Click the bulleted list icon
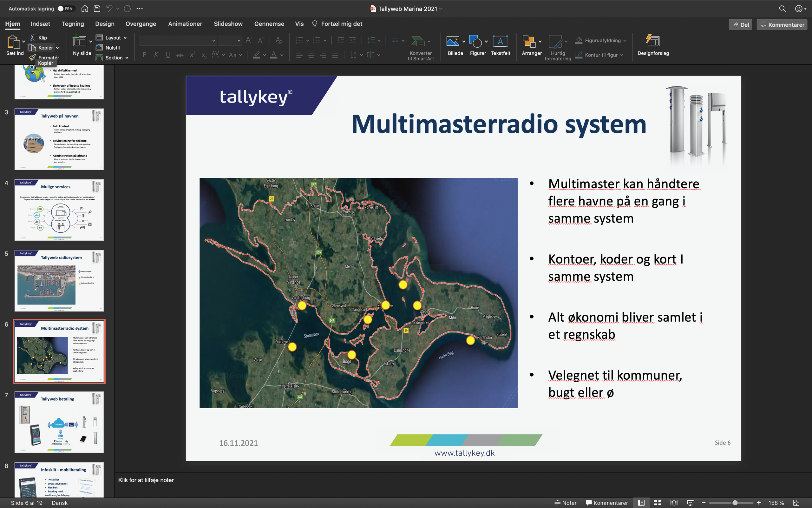 (299, 41)
